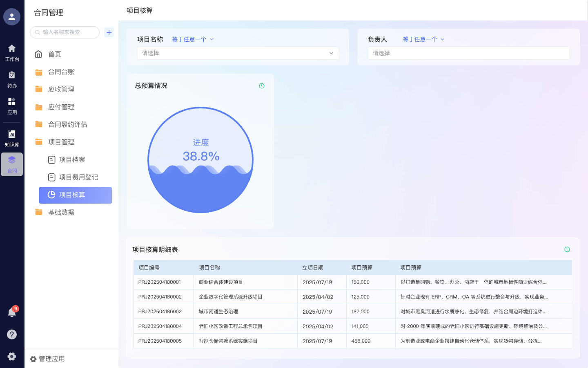Open 项目名称 请选择 dropdown

pyautogui.click(x=238, y=53)
